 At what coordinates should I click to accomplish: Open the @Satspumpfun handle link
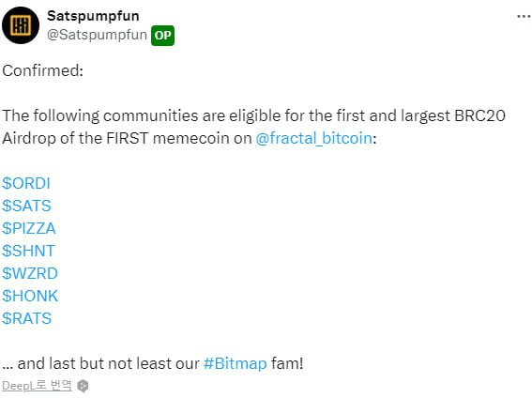[x=97, y=35]
